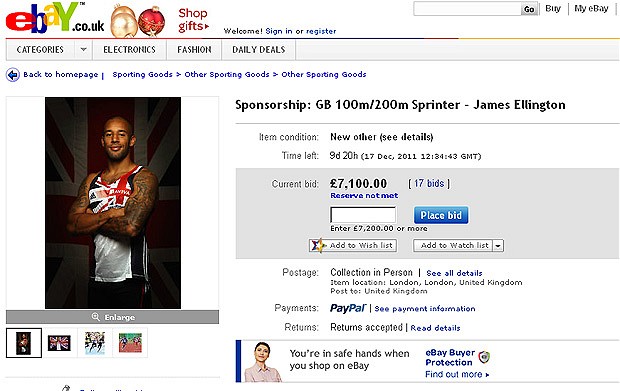This screenshot has height=391, width=620.
Task: Select the running track thumbnail
Action: (x=130, y=343)
